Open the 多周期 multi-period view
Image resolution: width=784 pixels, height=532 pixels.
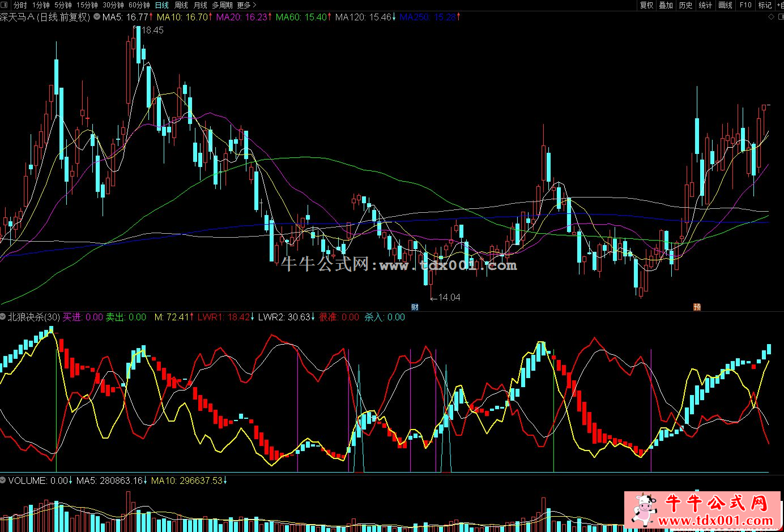223,5
